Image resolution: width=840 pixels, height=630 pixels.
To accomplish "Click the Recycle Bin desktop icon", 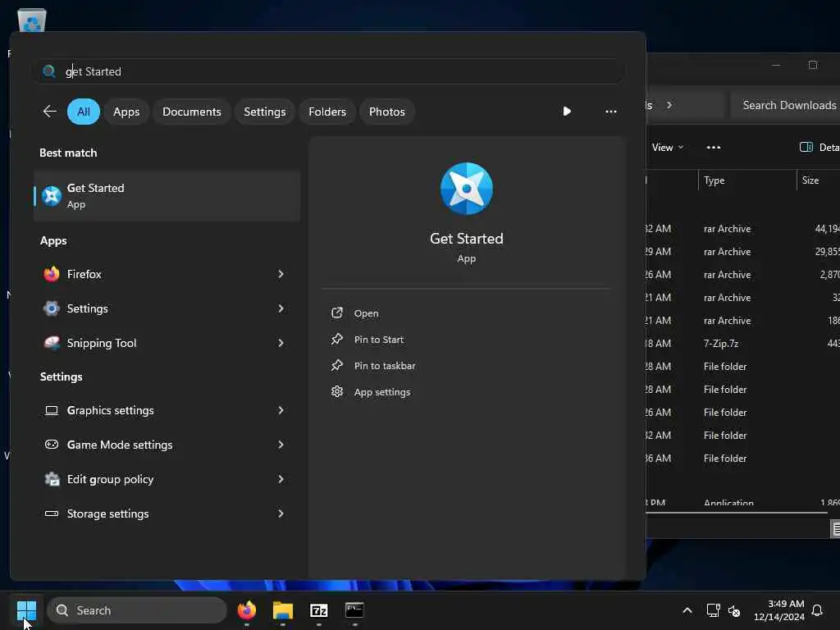I will pyautogui.click(x=32, y=20).
